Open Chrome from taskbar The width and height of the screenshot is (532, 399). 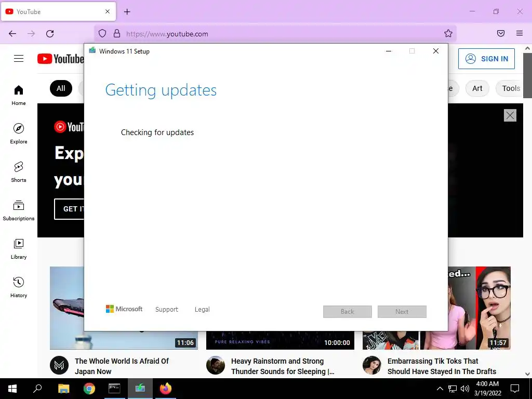tap(89, 389)
